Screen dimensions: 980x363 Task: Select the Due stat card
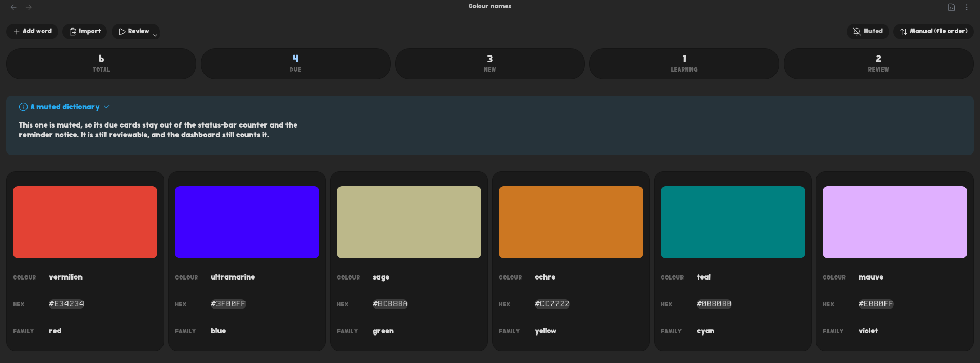(295, 64)
